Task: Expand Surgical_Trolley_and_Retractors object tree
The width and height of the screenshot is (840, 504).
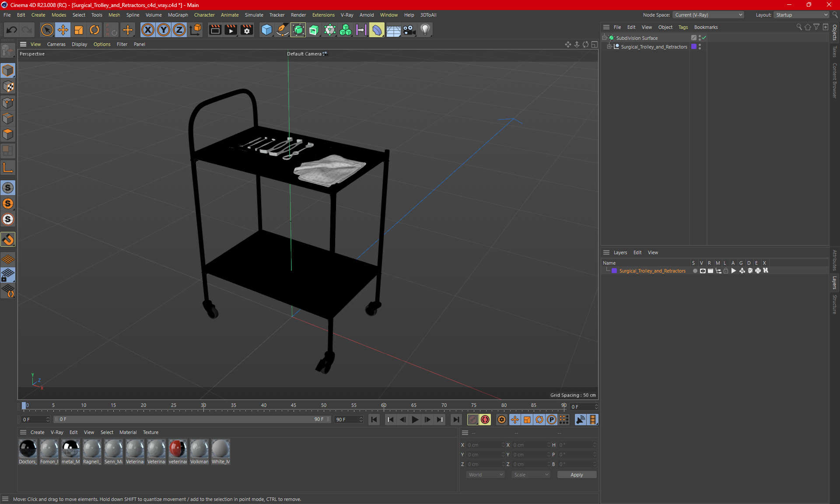Action: click(609, 47)
